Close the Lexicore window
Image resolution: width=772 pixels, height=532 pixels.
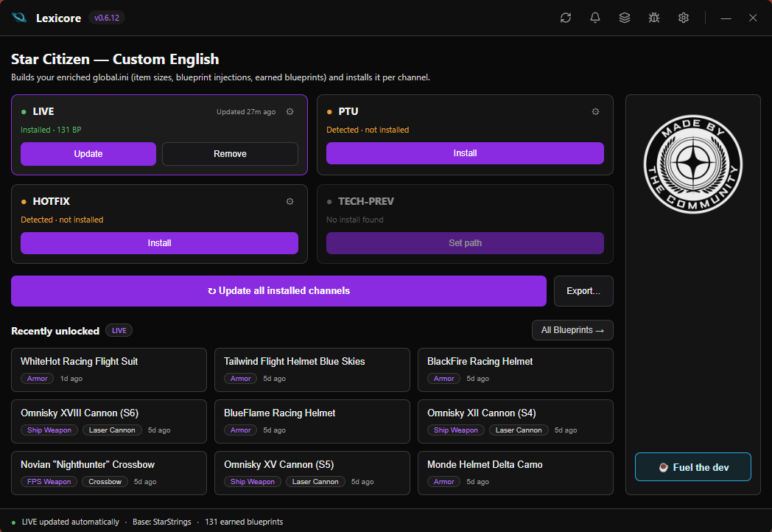[x=753, y=18]
